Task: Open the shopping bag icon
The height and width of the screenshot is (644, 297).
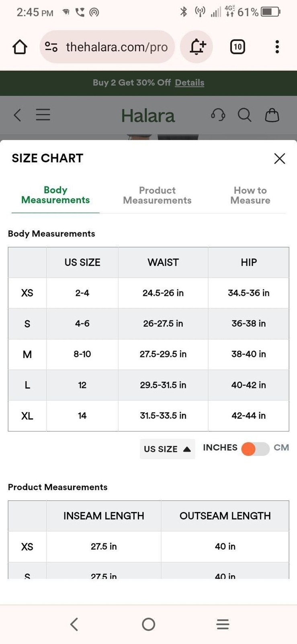Action: tap(272, 115)
